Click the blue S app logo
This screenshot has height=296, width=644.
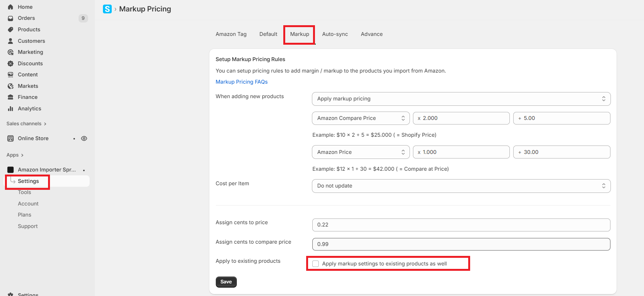click(x=108, y=9)
